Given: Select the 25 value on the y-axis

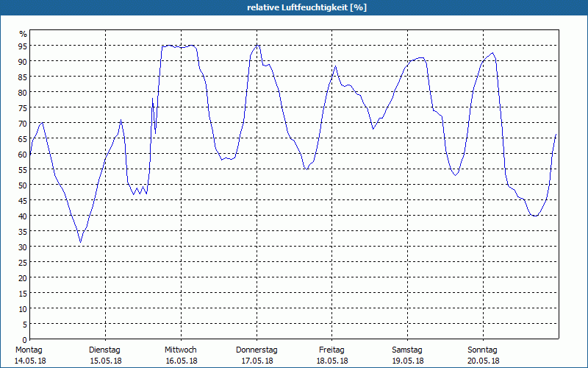Looking at the screenshot, I should coord(23,263).
